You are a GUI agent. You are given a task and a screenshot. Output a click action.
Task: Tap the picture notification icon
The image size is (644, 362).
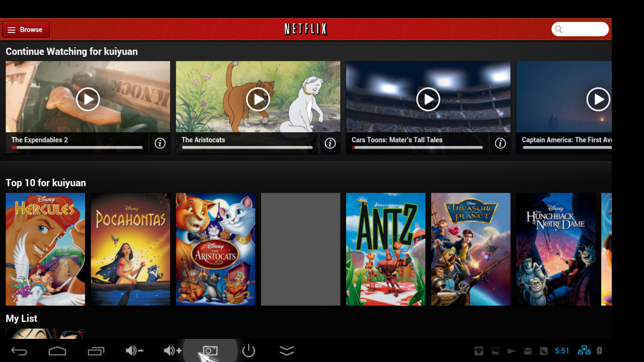pos(496,351)
